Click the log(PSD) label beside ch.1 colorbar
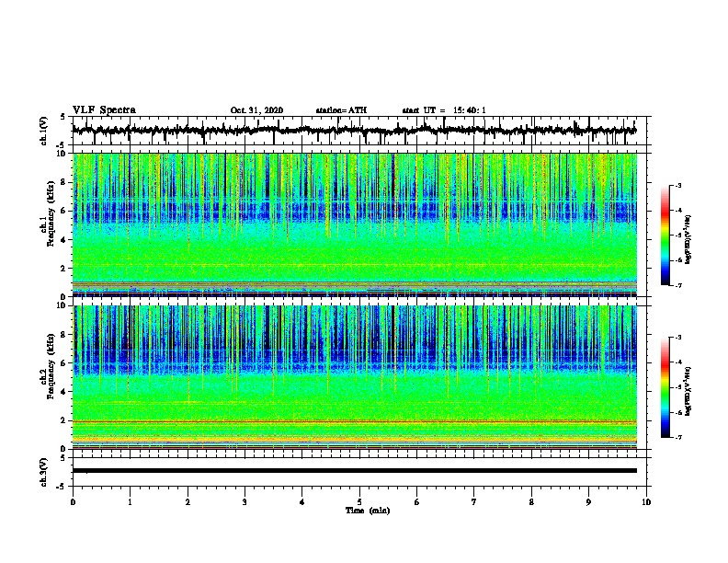This screenshot has height=563, width=728. click(x=688, y=239)
